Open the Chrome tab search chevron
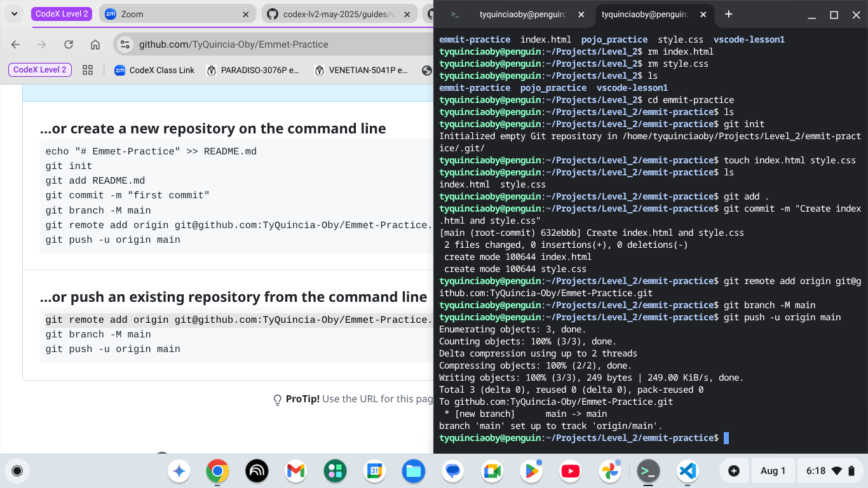 (x=14, y=14)
